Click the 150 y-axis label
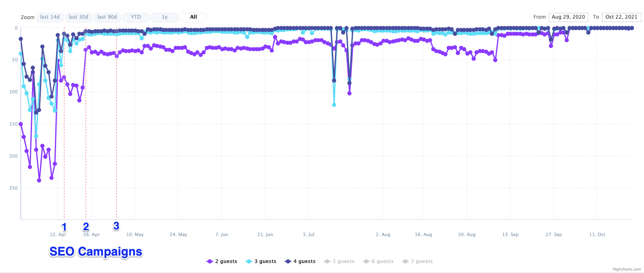The image size is (644, 273). (x=13, y=124)
